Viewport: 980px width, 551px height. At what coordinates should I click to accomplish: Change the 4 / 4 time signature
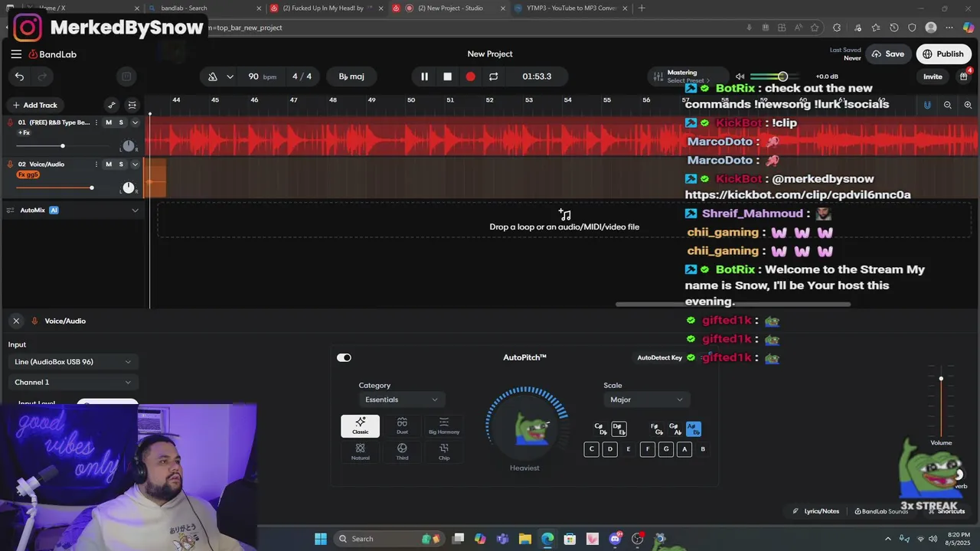(302, 77)
